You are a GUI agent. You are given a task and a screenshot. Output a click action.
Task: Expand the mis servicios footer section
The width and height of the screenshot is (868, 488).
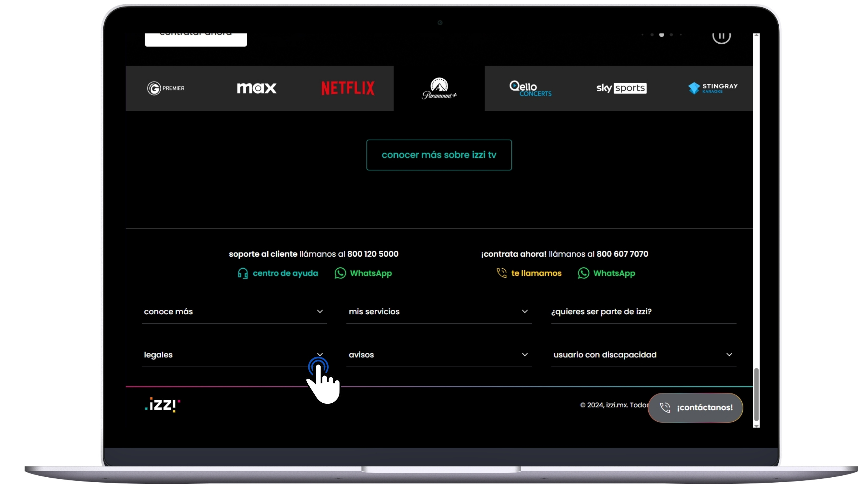[439, 312]
